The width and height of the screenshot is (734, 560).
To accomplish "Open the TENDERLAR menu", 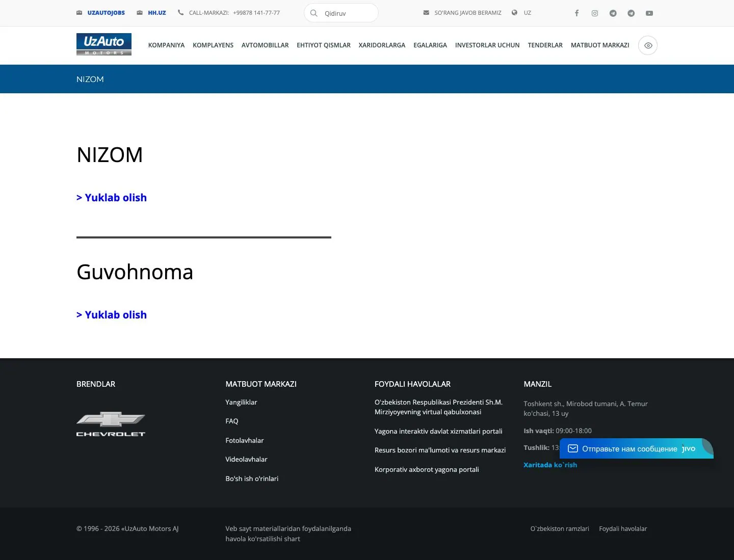I will [x=545, y=45].
